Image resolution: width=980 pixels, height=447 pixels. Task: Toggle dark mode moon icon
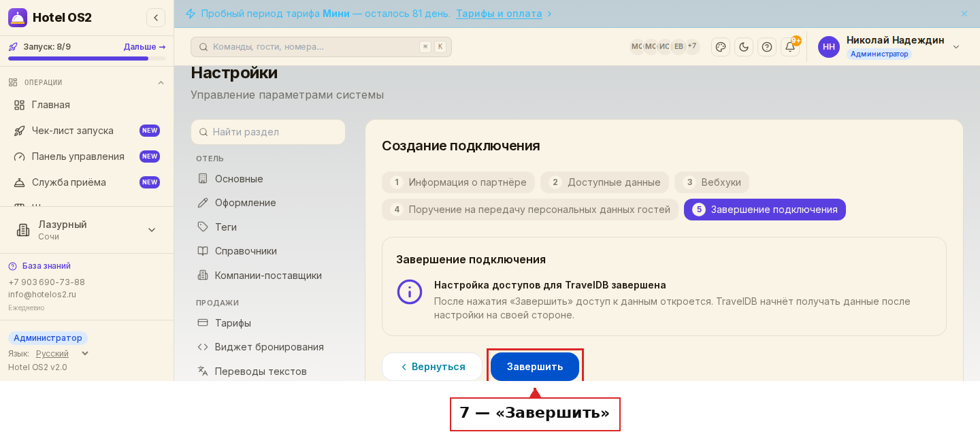click(x=744, y=47)
